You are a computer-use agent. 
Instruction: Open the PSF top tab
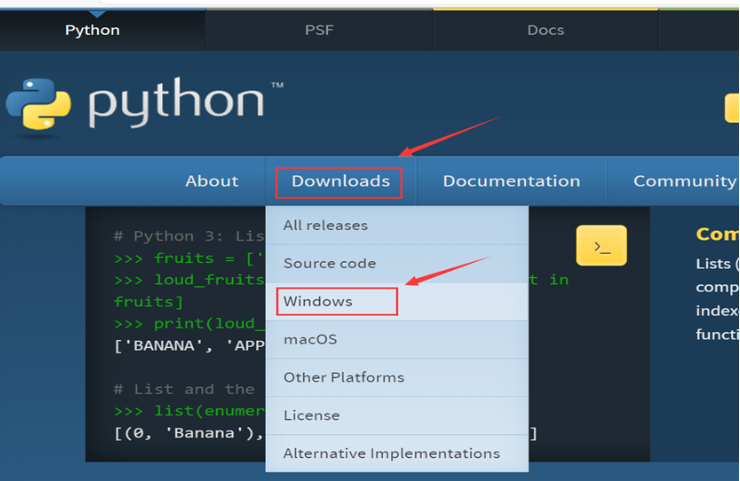(319, 30)
